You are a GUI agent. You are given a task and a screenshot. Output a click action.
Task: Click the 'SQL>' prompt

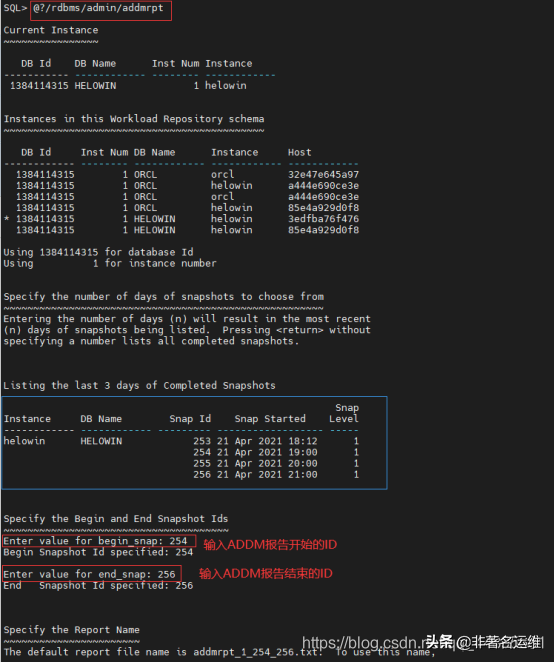[15, 8]
